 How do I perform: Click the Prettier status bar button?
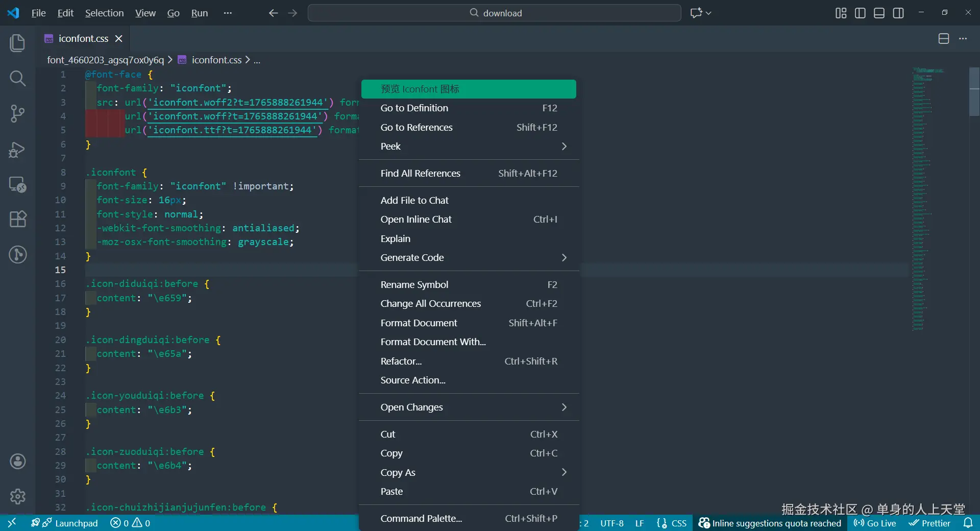tap(929, 523)
